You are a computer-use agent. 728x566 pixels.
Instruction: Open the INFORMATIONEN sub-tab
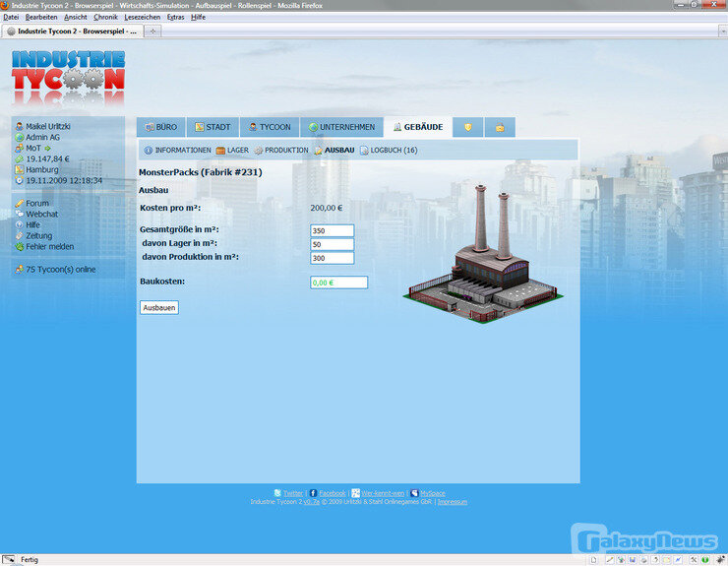(x=177, y=150)
